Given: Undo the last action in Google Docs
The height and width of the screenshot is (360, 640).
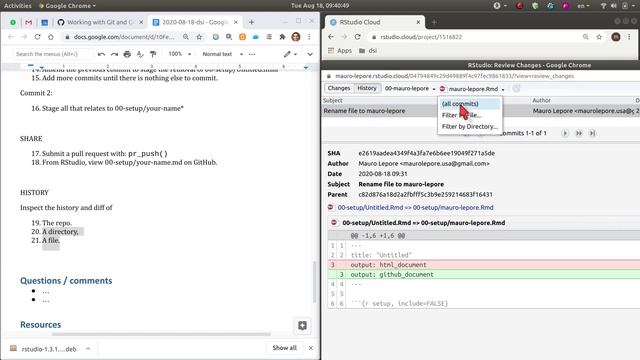Looking at the screenshot, I should tap(101, 54).
